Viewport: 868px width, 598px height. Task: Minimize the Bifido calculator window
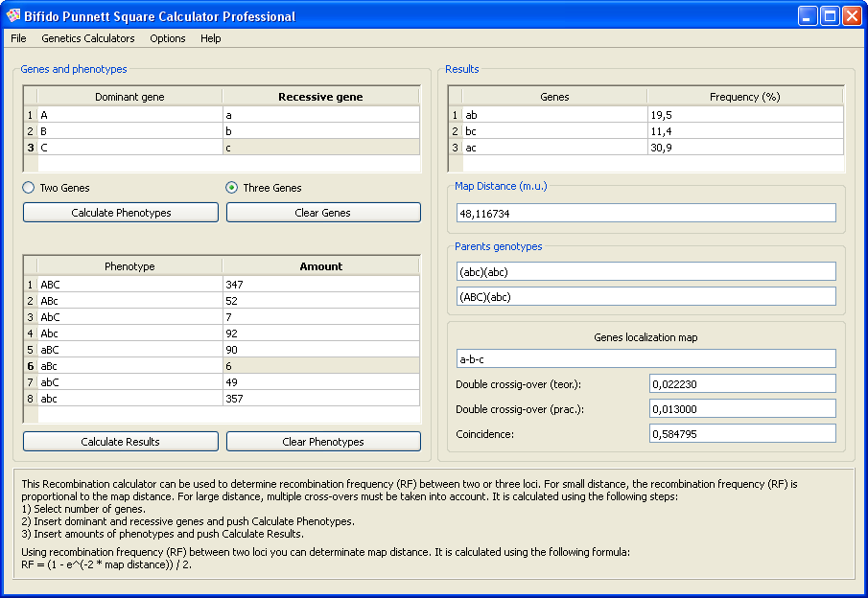(x=808, y=16)
